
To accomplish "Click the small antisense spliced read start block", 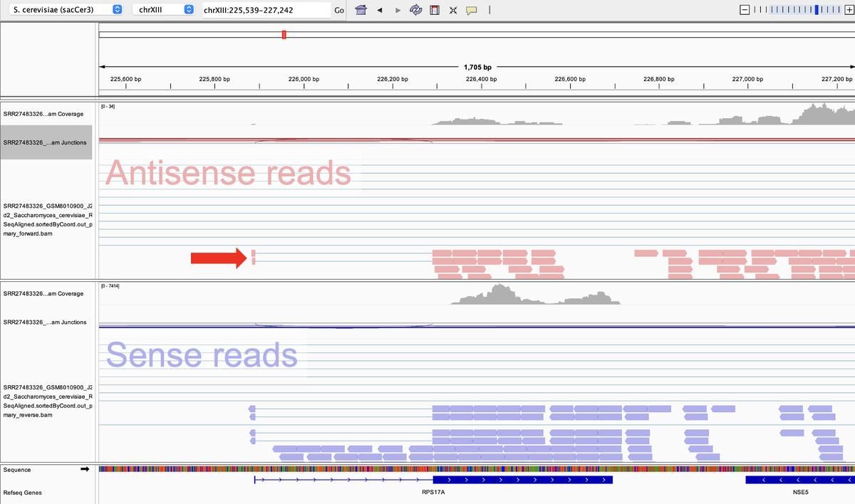I will 253,253.
